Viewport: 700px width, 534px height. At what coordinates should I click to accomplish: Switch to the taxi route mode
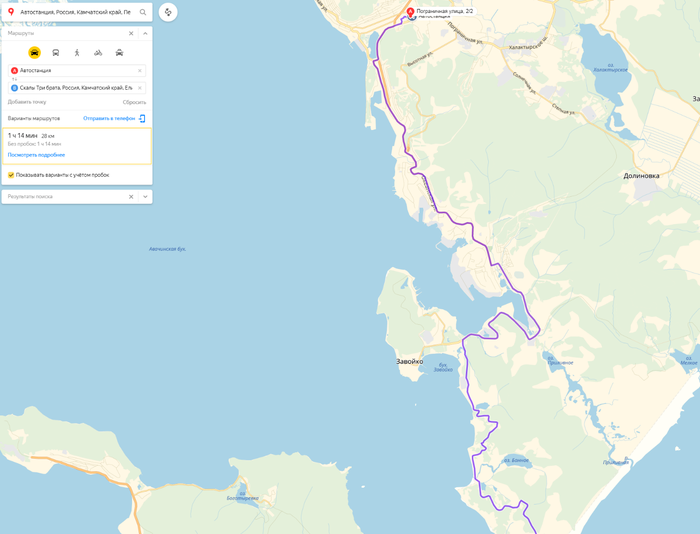119,53
